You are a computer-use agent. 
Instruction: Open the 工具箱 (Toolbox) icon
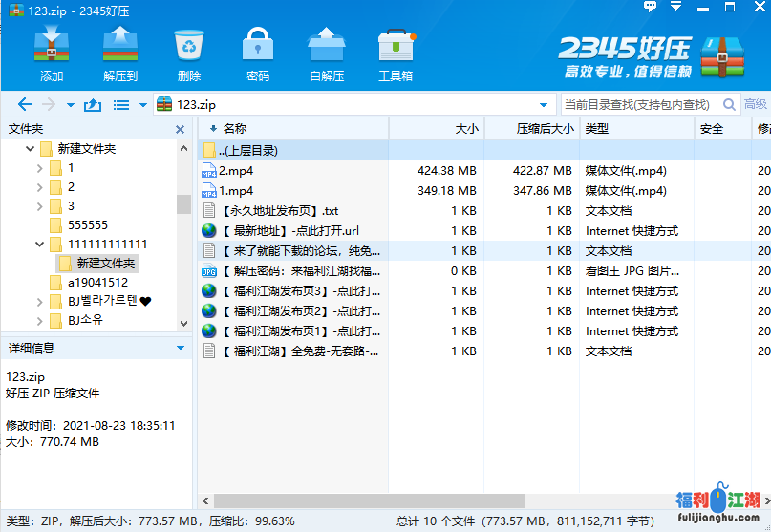(395, 53)
